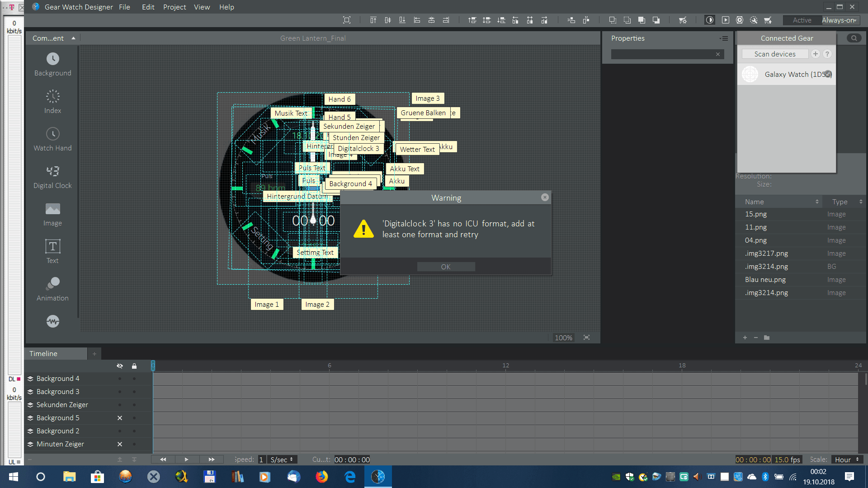
Task: Open the Always-on mode dropdown
Action: (x=840, y=20)
